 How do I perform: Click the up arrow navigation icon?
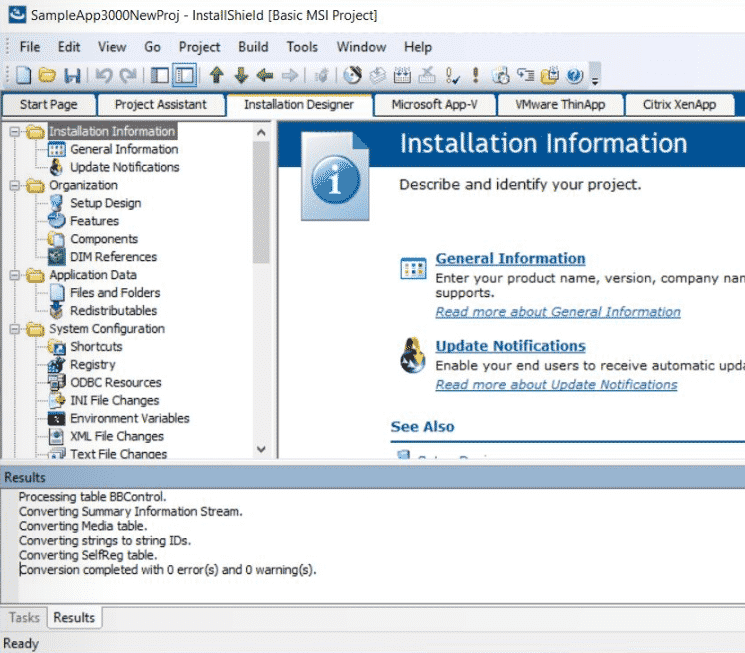[217, 76]
